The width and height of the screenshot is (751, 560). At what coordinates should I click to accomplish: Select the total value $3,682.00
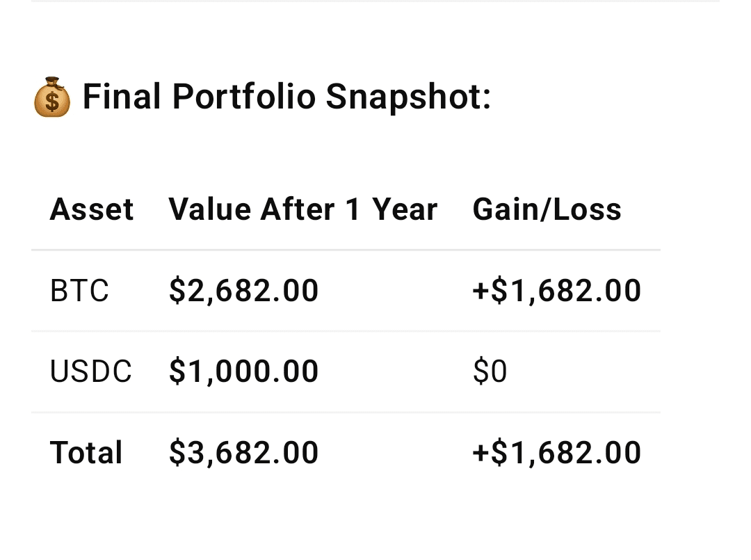tap(243, 453)
